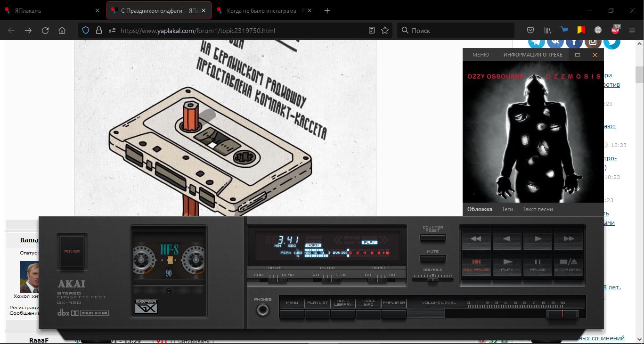Reload the current page

pos(45,30)
